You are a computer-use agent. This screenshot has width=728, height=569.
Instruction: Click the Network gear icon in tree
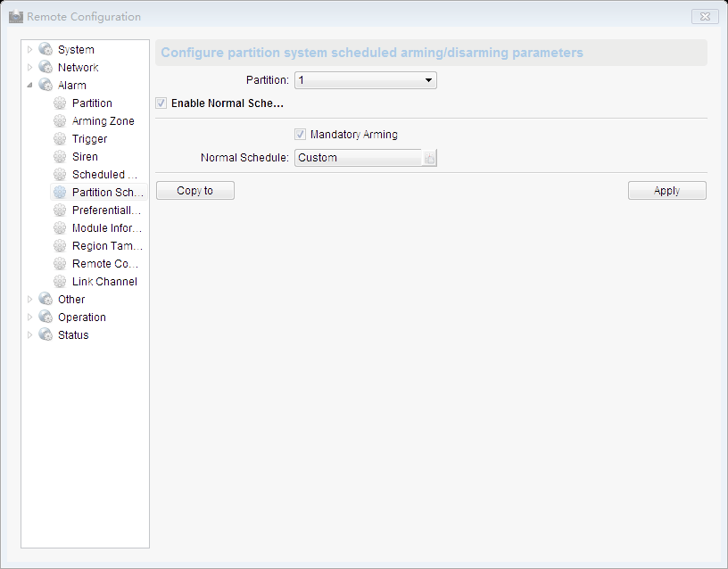coord(45,67)
